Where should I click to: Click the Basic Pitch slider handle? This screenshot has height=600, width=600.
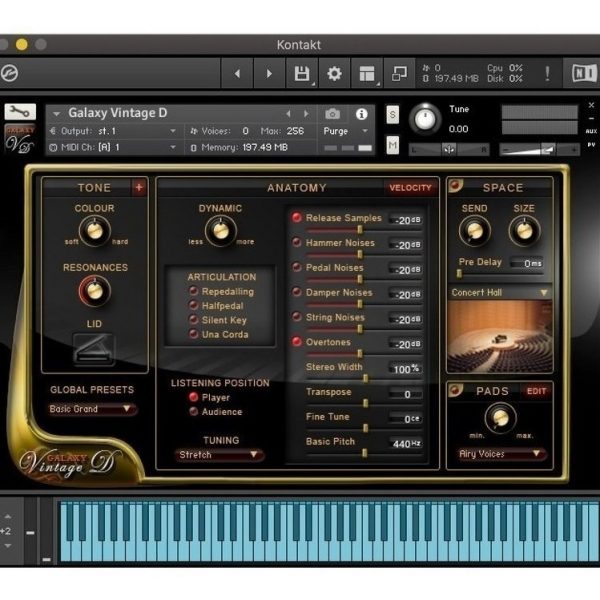coord(365,453)
